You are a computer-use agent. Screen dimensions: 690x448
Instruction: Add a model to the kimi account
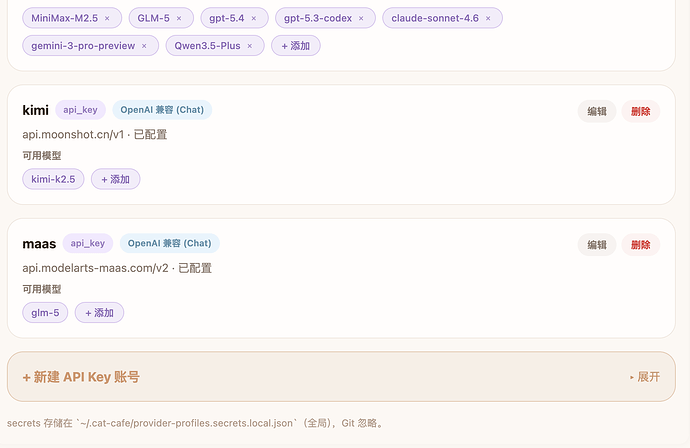tap(116, 179)
